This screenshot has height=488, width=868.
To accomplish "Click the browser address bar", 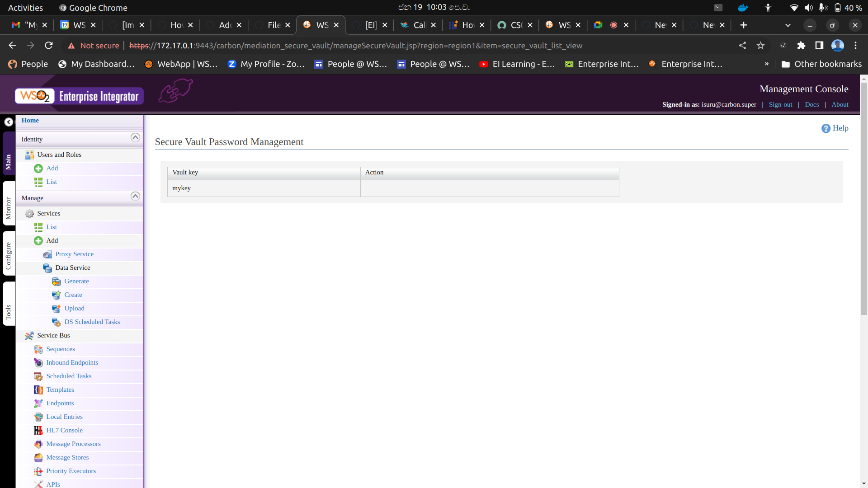I will [x=316, y=45].
